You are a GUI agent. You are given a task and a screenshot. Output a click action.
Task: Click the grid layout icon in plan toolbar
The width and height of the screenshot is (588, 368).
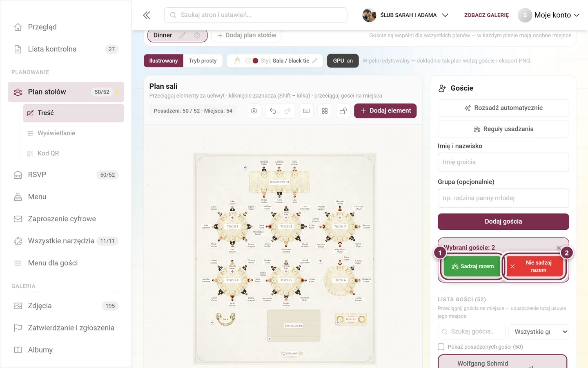click(x=325, y=111)
